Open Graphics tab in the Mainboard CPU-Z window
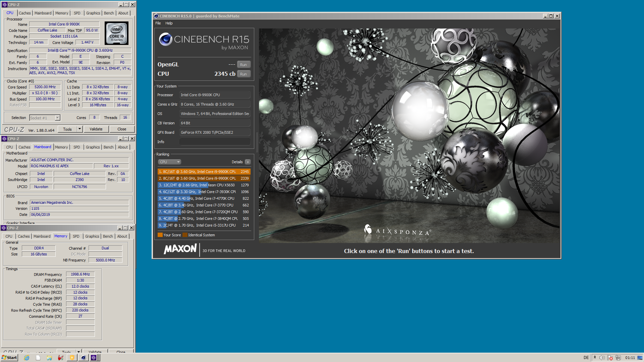Screen dimensions: 644x362 (93, 147)
